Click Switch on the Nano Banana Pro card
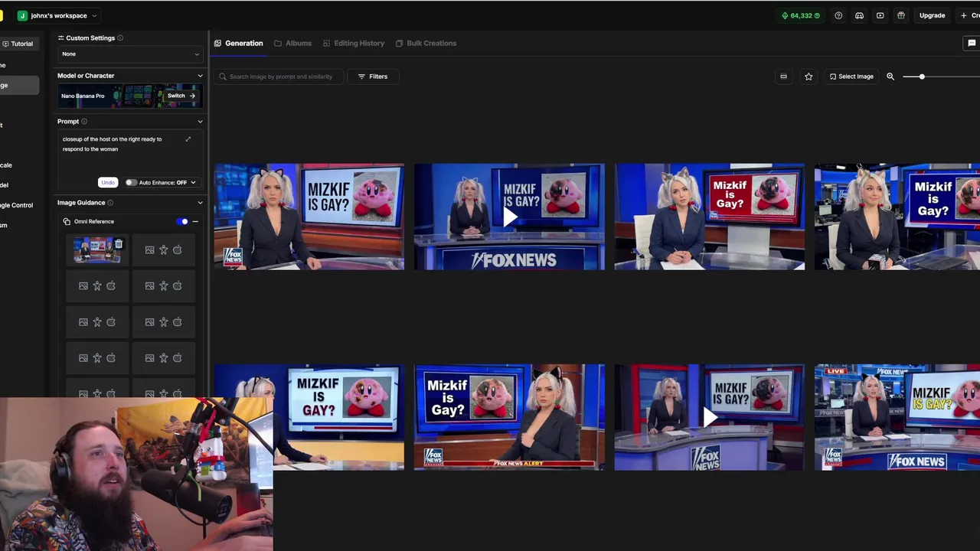This screenshot has width=980, height=551. click(x=181, y=96)
